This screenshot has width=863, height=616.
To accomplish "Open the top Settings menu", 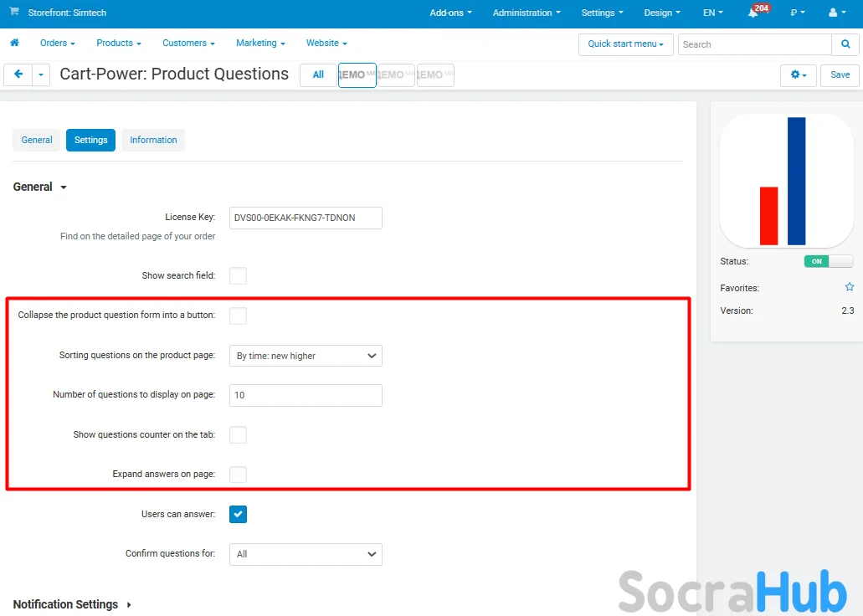I will 602,13.
